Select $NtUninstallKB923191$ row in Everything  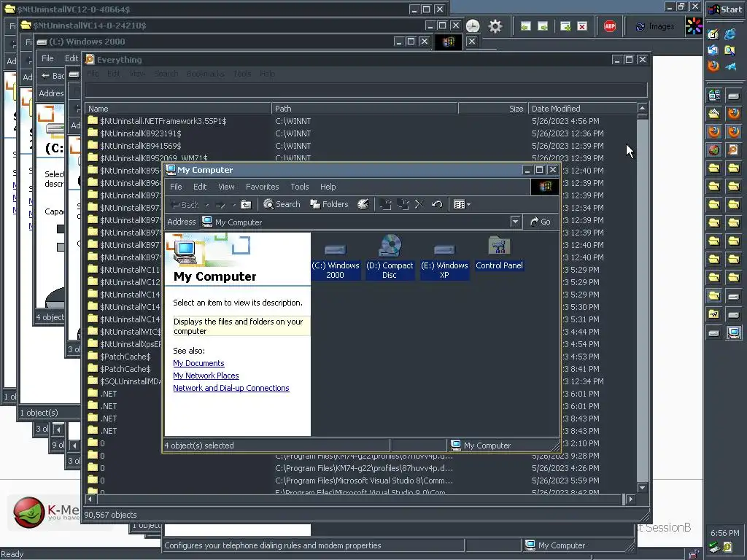[360, 133]
